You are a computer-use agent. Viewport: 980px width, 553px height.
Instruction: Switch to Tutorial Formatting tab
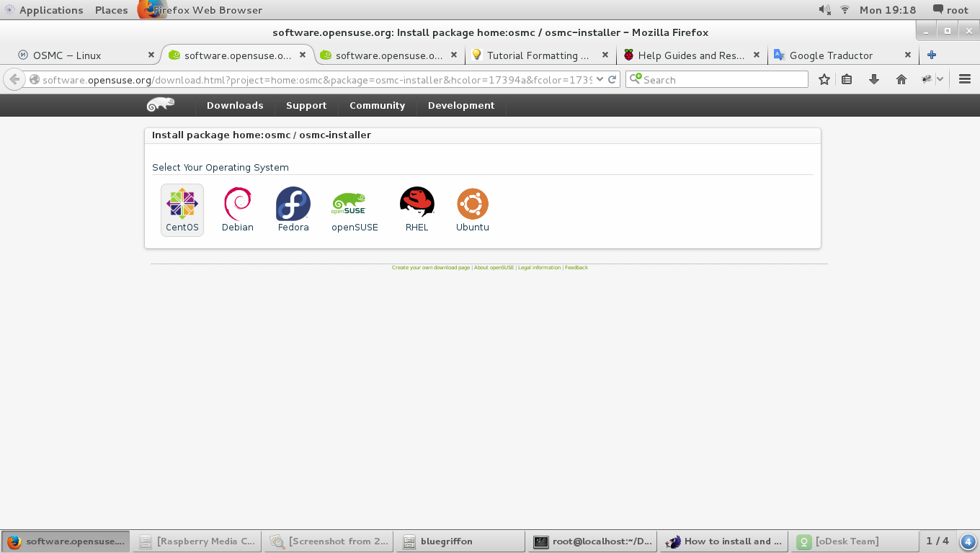pyautogui.click(x=539, y=55)
